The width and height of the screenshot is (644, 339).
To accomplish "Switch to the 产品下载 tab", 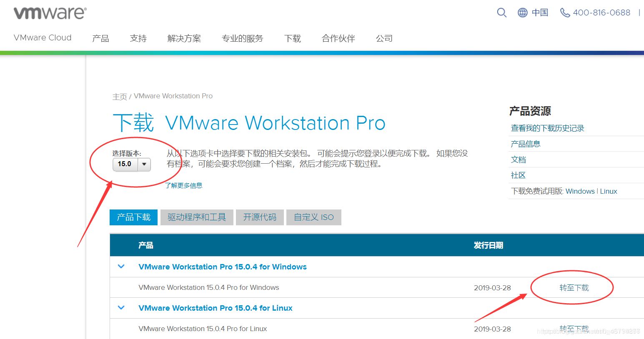I will (x=133, y=217).
